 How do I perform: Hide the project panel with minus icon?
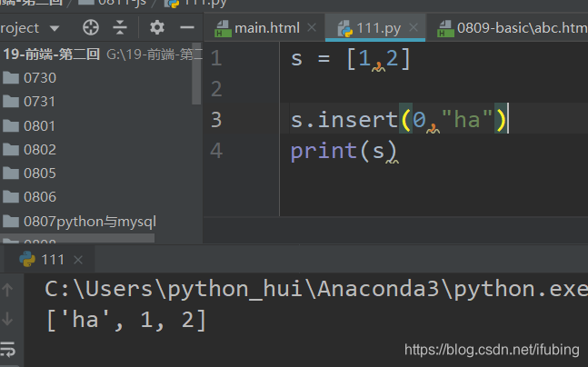click(x=186, y=27)
